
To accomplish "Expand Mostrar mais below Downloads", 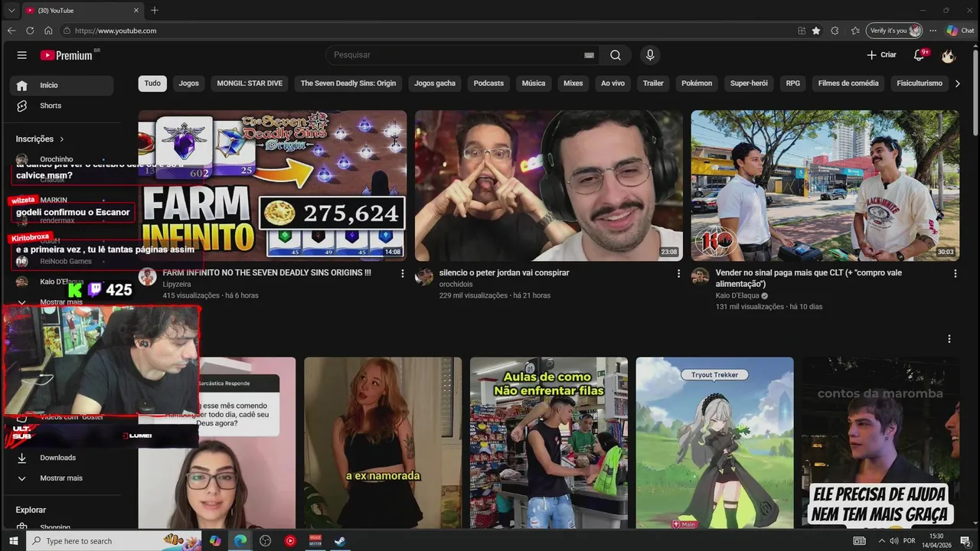I will [61, 478].
